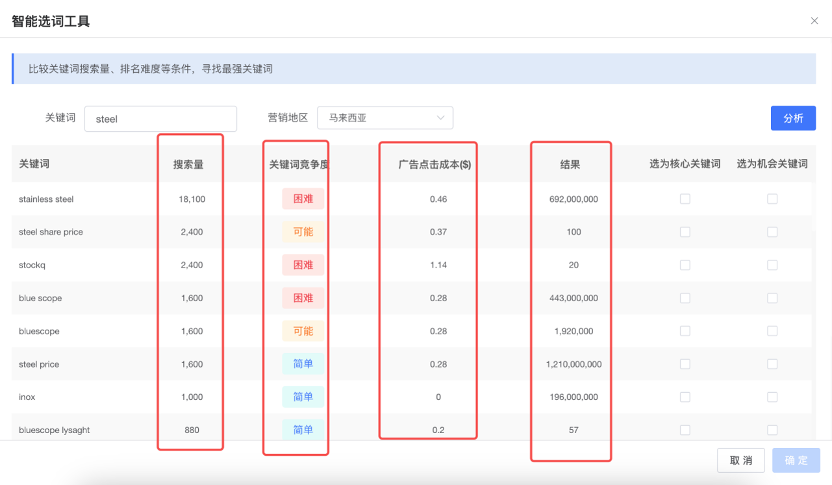
Task: Check 选为核心关键词 for steel share price
Action: click(x=685, y=232)
